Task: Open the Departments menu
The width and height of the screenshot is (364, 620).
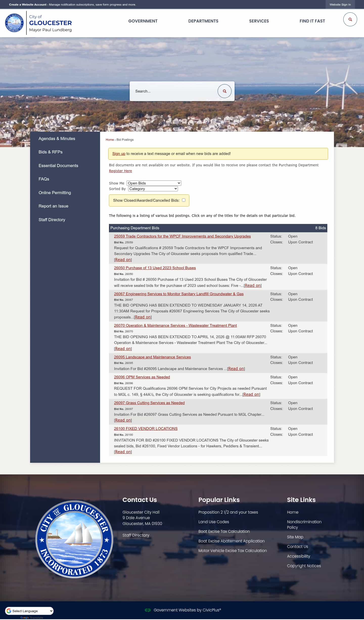Action: pos(203,21)
